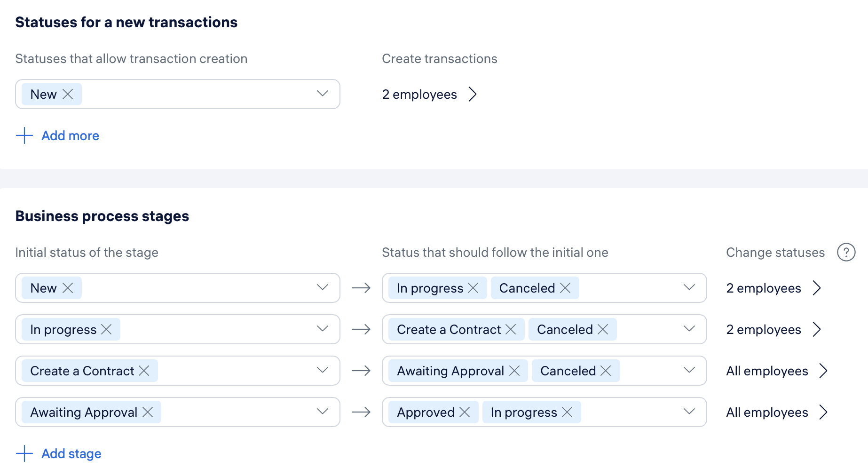The height and width of the screenshot is (476, 868).
Task: Remove the Approved status tag
Action: (x=465, y=412)
